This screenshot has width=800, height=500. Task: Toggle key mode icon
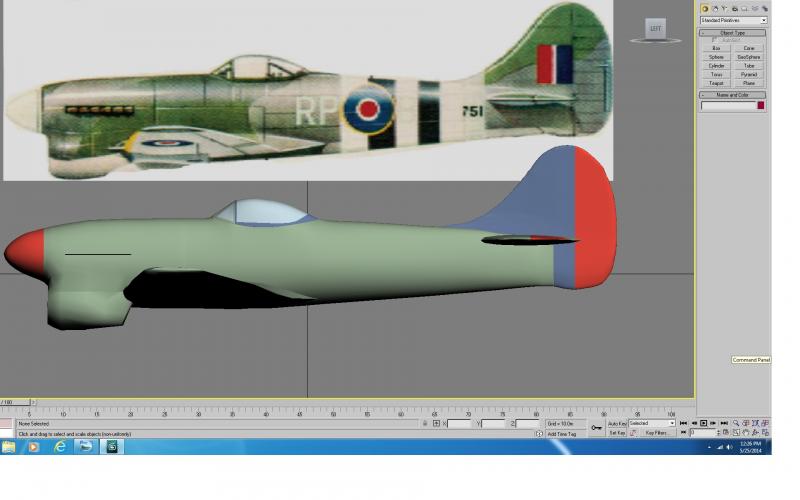683,433
